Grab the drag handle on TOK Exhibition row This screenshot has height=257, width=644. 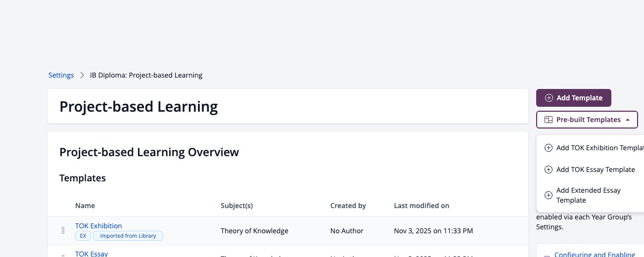pyautogui.click(x=63, y=230)
